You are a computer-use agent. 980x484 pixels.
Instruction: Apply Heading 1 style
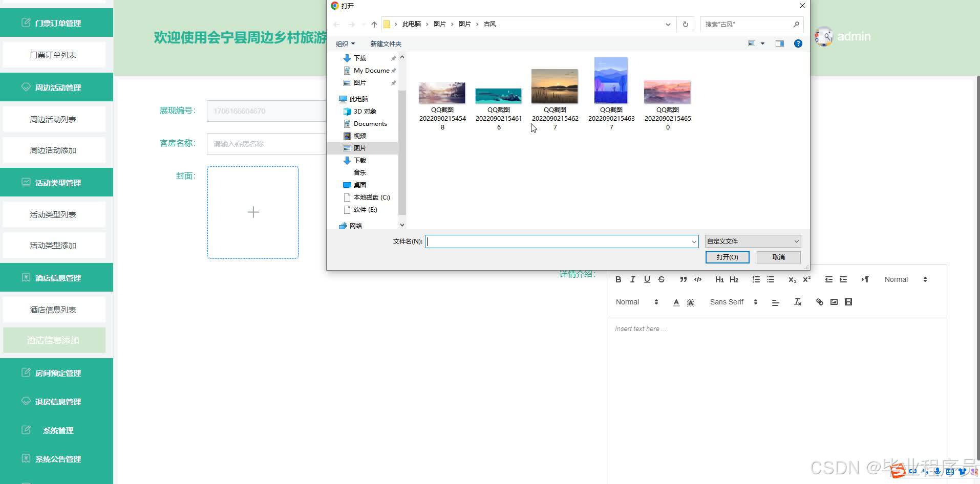719,279
